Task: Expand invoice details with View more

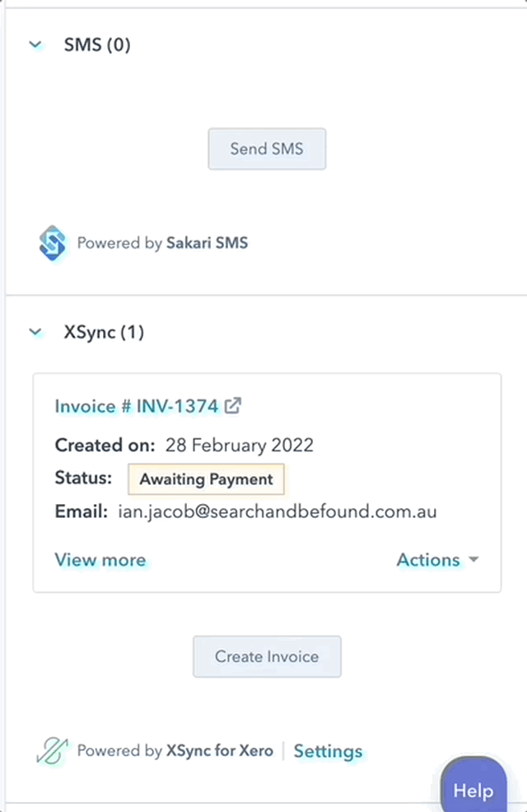Action: pos(100,560)
